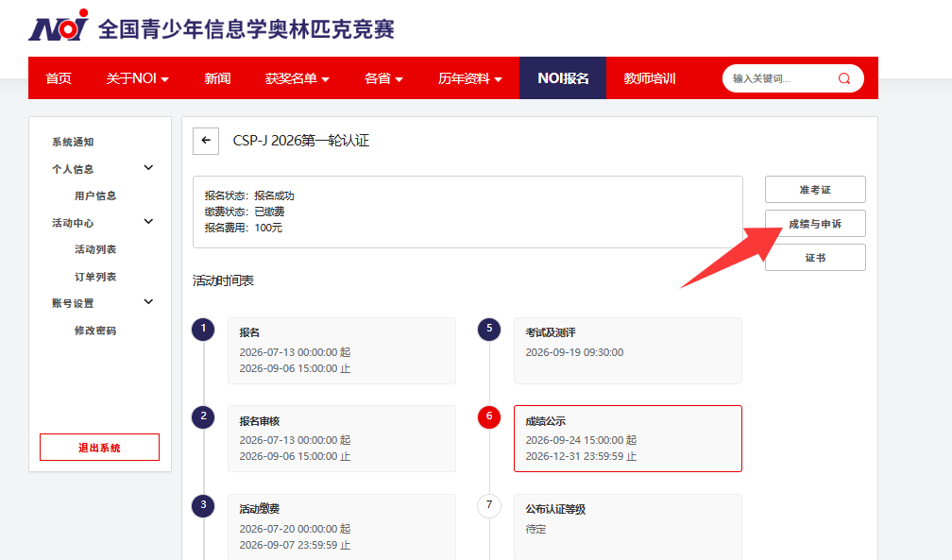Click the page title CSP-J 2026第一轮认证
Image resolution: width=952 pixels, height=560 pixels.
click(x=301, y=141)
